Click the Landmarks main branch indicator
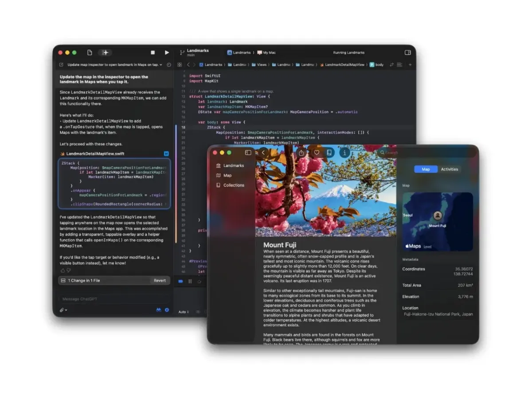 196,52
